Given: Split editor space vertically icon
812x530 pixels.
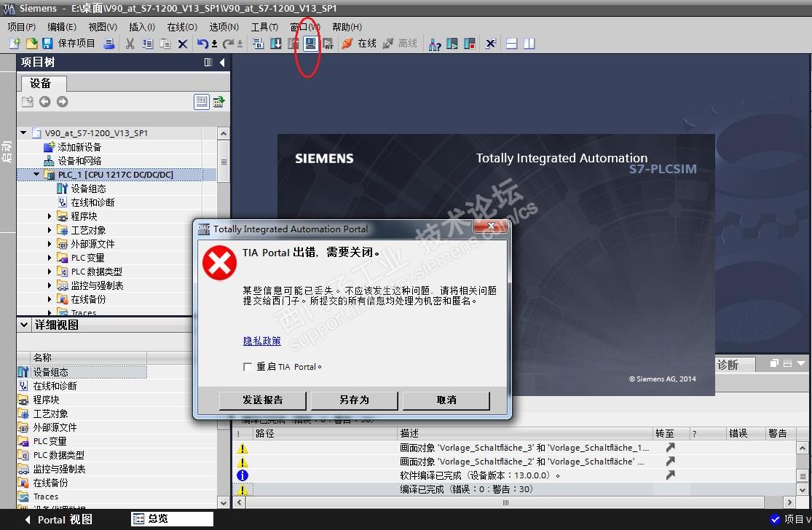Looking at the screenshot, I should tap(529, 44).
